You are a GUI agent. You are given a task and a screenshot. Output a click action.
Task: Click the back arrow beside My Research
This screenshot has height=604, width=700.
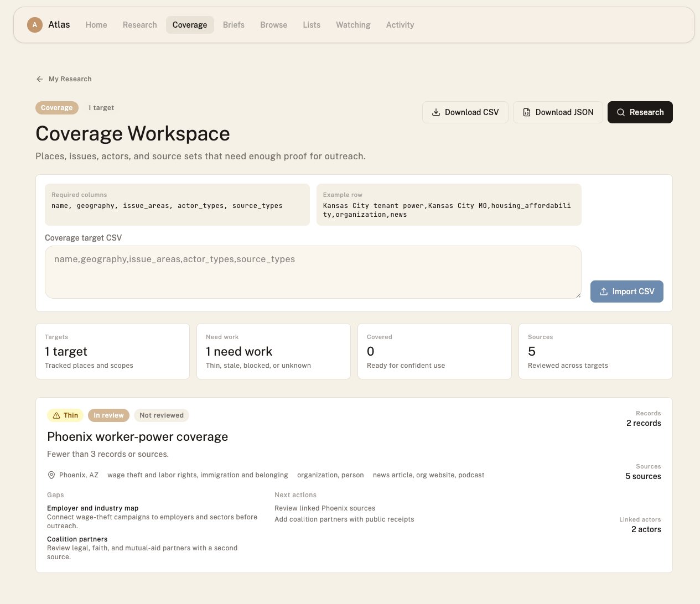pyautogui.click(x=40, y=79)
